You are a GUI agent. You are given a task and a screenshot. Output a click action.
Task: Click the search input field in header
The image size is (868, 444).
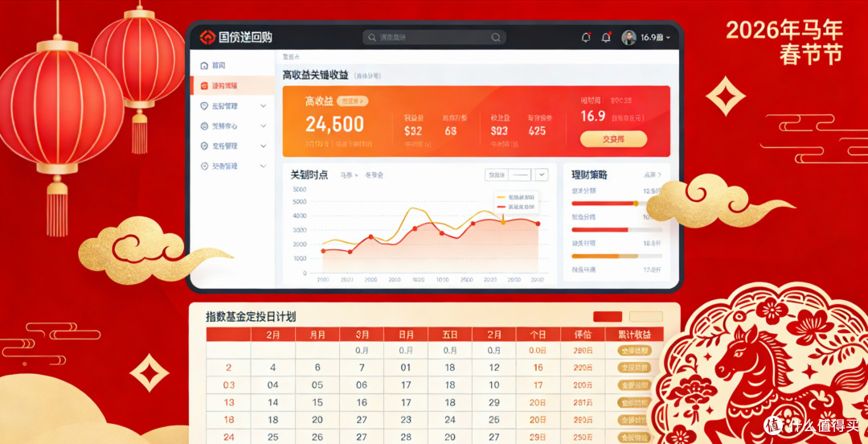click(434, 37)
